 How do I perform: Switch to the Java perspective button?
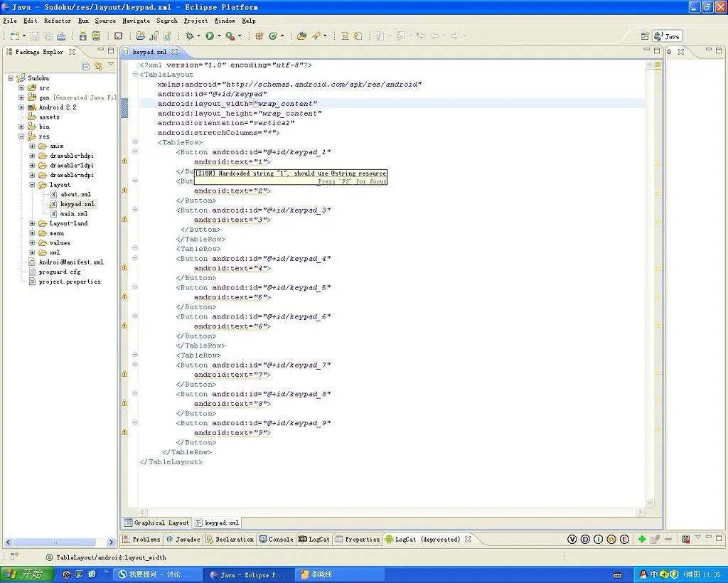tap(667, 36)
